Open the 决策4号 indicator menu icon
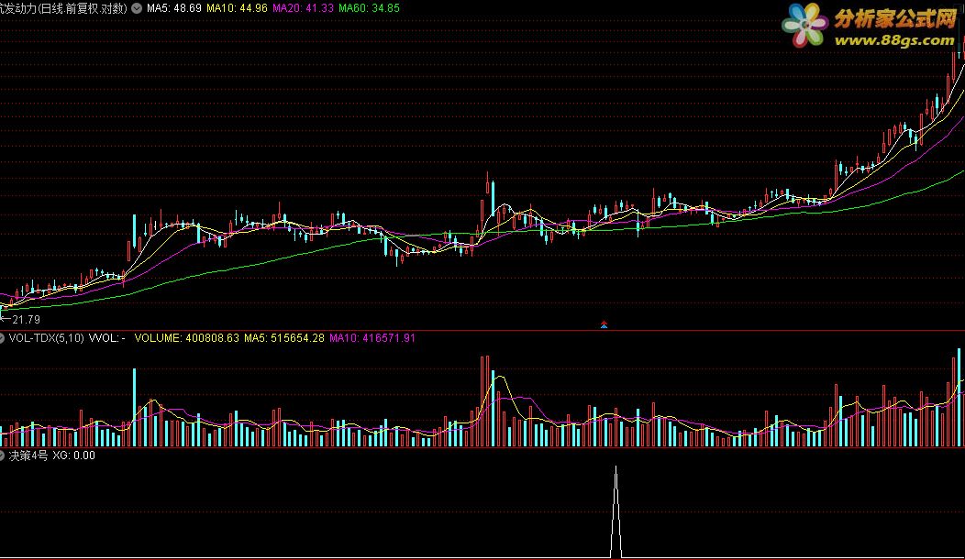 click(2, 456)
